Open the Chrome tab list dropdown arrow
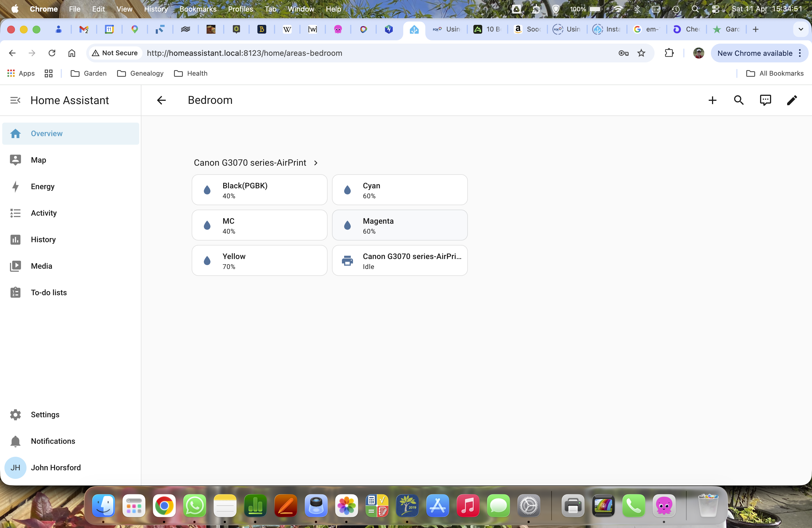Viewport: 812px width, 528px height. pyautogui.click(x=801, y=29)
